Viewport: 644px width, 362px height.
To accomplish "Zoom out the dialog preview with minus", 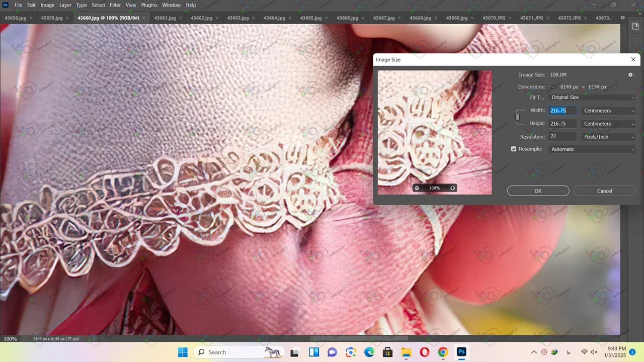I will point(417,188).
